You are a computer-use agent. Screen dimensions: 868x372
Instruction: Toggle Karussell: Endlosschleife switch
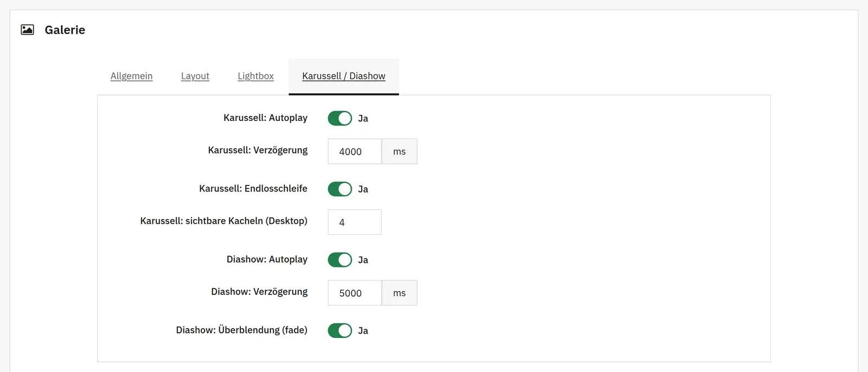340,189
